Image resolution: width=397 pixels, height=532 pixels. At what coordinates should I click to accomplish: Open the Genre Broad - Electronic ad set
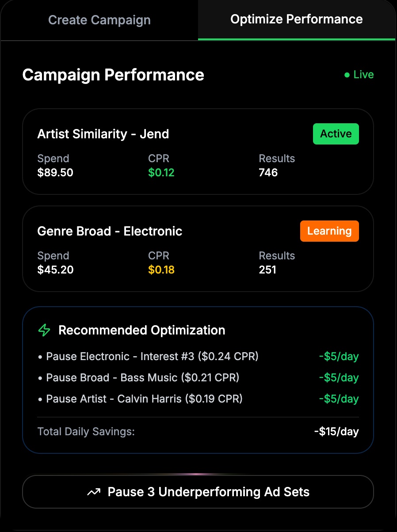(198, 249)
